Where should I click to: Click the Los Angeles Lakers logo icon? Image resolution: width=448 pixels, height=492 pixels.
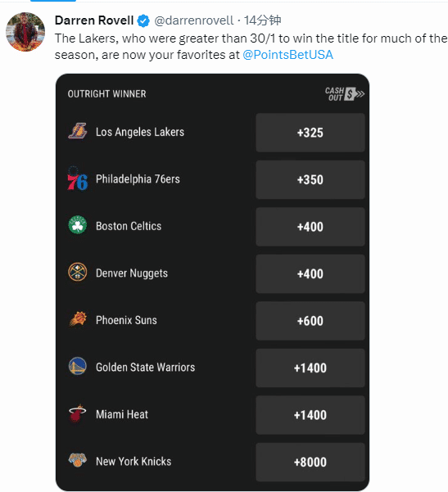pos(78,131)
